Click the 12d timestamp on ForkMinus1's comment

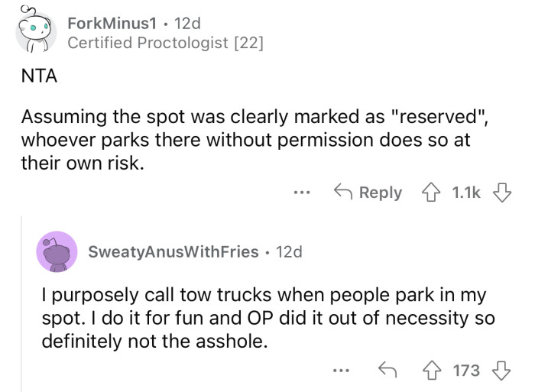click(x=186, y=22)
